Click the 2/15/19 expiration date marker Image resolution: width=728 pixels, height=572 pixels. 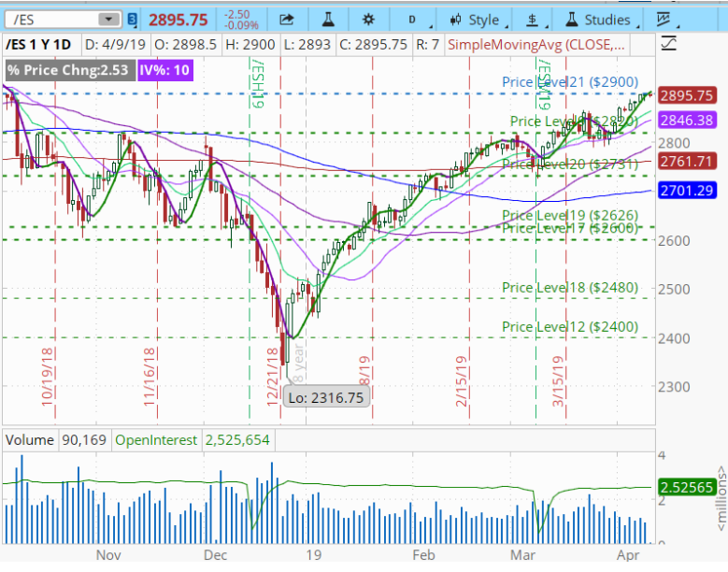point(461,381)
